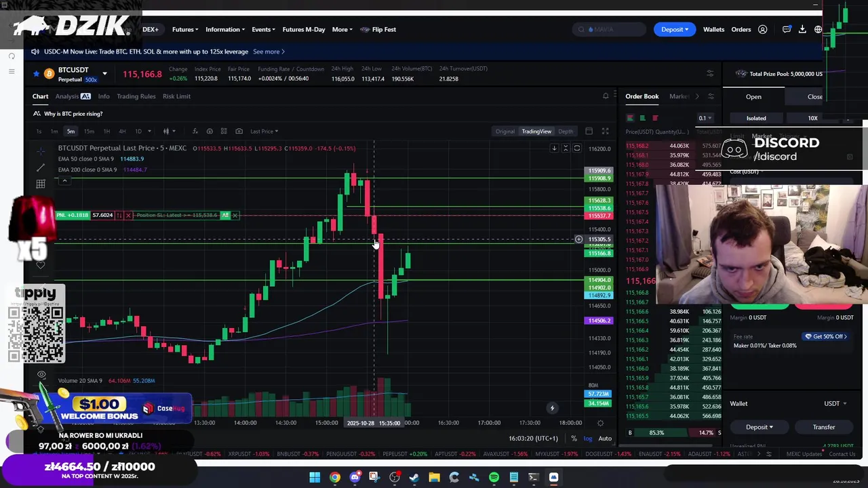Switch chart view to TradingView
868x488 pixels.
536,131
